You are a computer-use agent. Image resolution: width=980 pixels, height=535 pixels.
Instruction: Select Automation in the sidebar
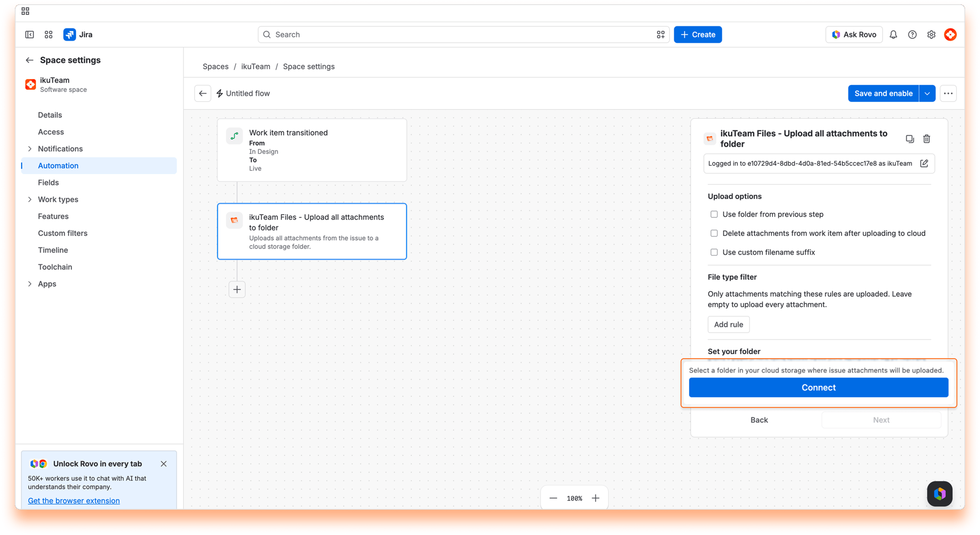[99, 166]
